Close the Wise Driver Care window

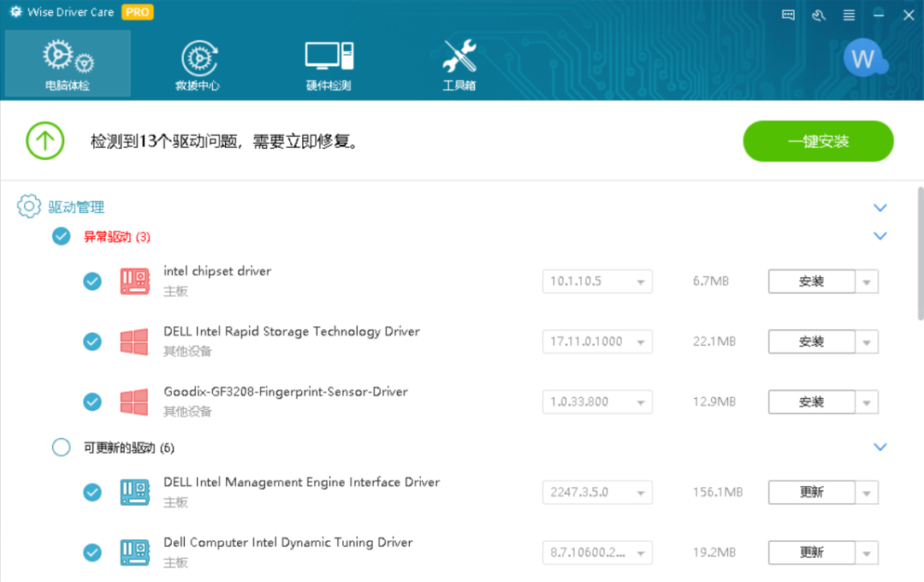(x=909, y=15)
